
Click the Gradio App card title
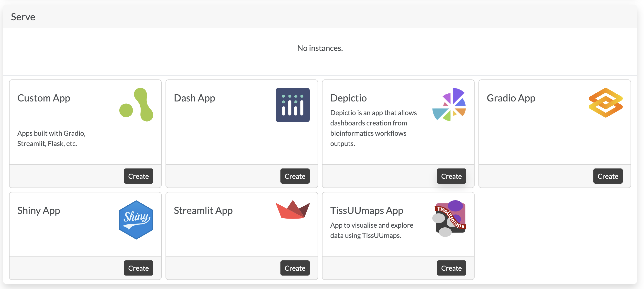pyautogui.click(x=511, y=98)
